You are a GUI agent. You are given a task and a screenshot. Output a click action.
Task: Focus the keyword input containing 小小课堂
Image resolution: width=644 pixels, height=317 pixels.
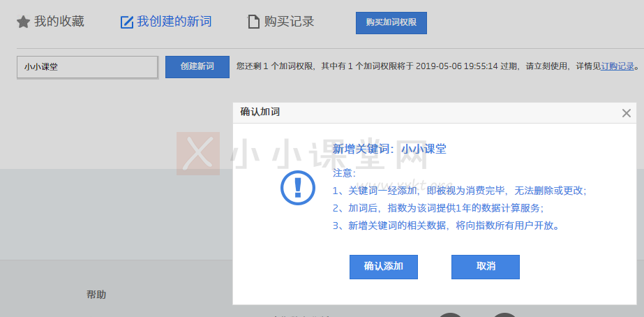point(87,67)
